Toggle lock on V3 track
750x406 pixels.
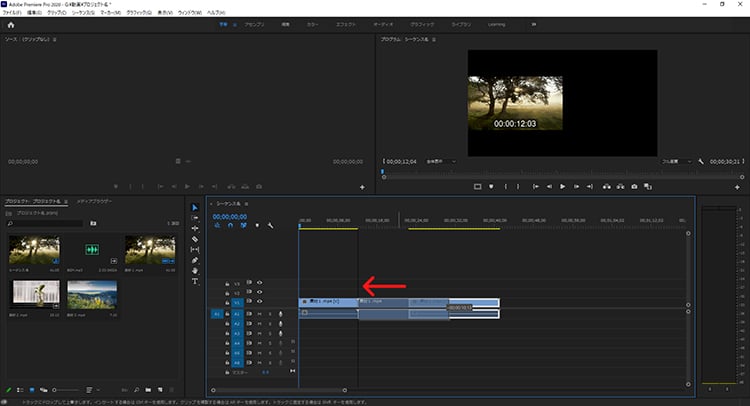(227, 284)
